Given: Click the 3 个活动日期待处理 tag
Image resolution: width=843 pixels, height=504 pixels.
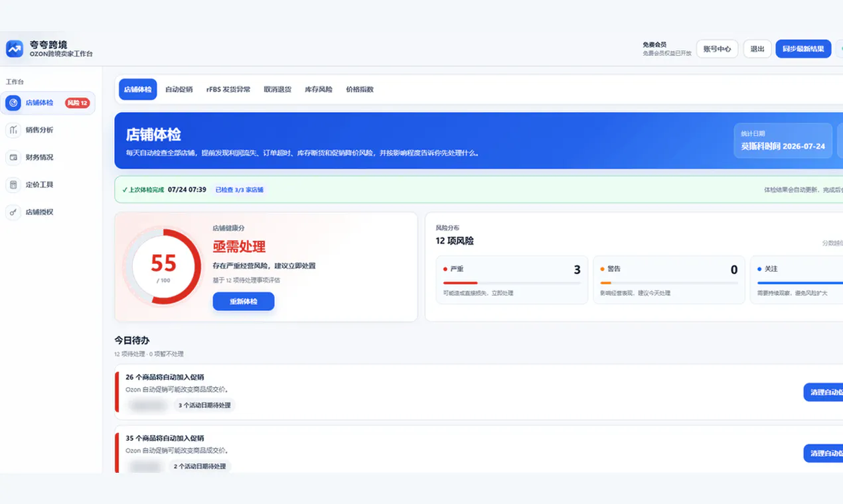Looking at the screenshot, I should [204, 405].
